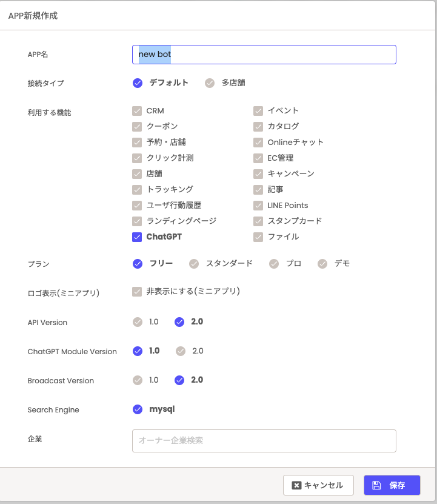Select the デフォルト connection type

point(138,83)
